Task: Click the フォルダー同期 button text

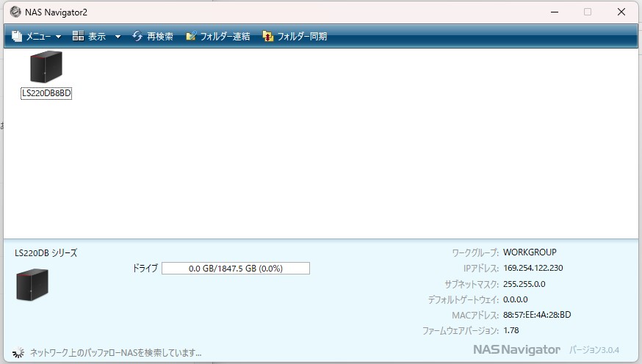Action: (302, 37)
